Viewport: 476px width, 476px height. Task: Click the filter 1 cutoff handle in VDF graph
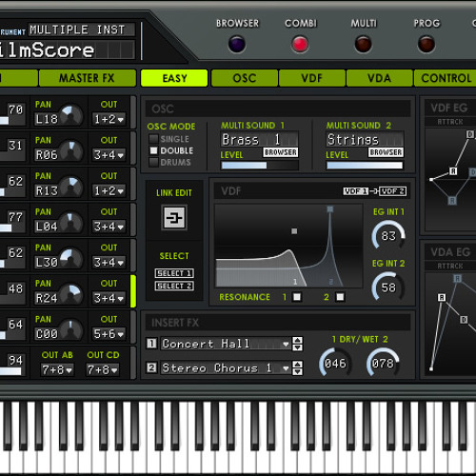[x=294, y=231]
